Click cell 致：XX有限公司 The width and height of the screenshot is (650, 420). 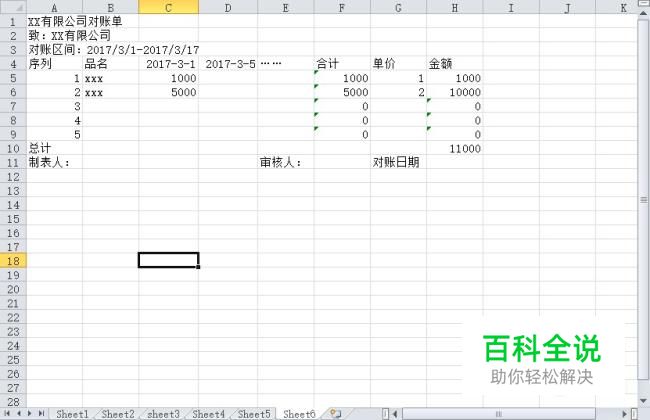coord(70,35)
